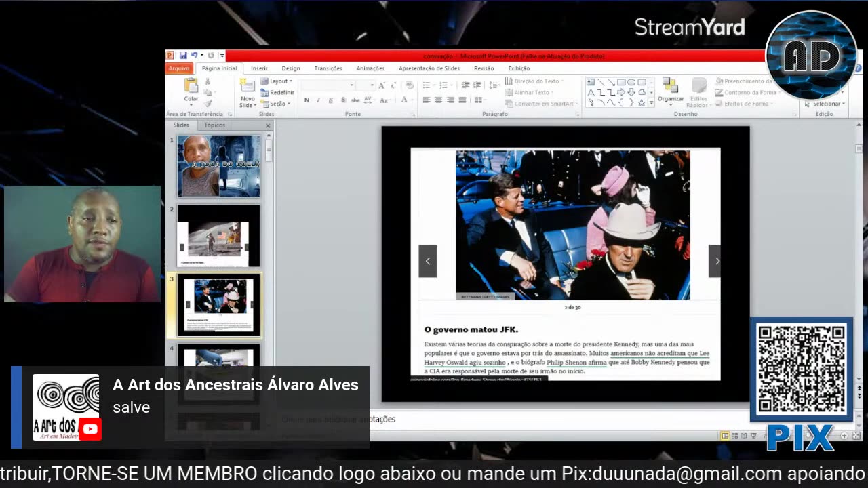
Task: Click the Save icon in quick access toolbar
Action: tap(183, 56)
